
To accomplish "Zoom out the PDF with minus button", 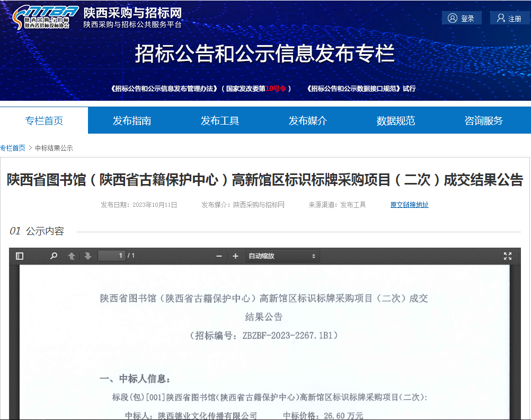I will click(219, 256).
